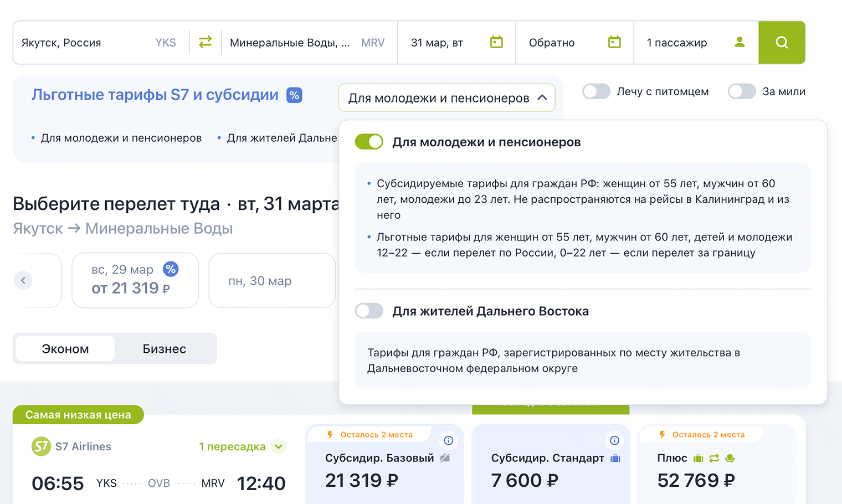Click the percent badge beside Льготные тарифы
The width and height of the screenshot is (842, 504).
[x=294, y=95]
